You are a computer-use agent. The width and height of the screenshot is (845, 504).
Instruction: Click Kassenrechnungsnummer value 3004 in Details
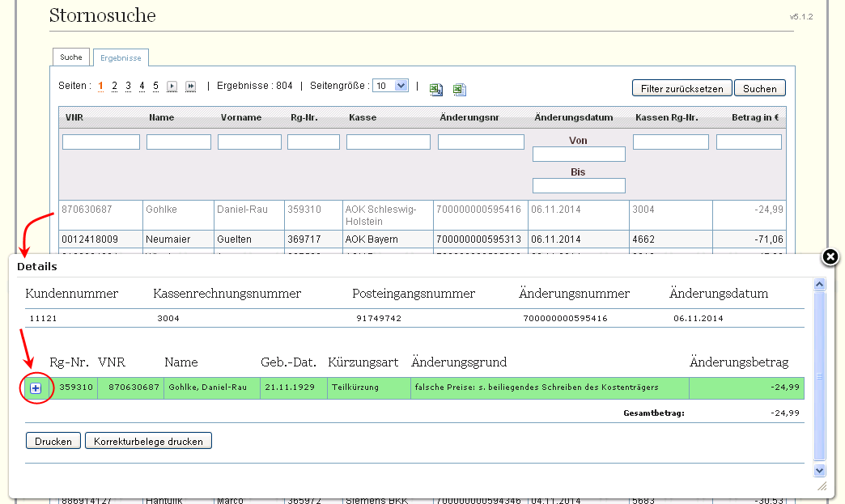pyautogui.click(x=168, y=318)
